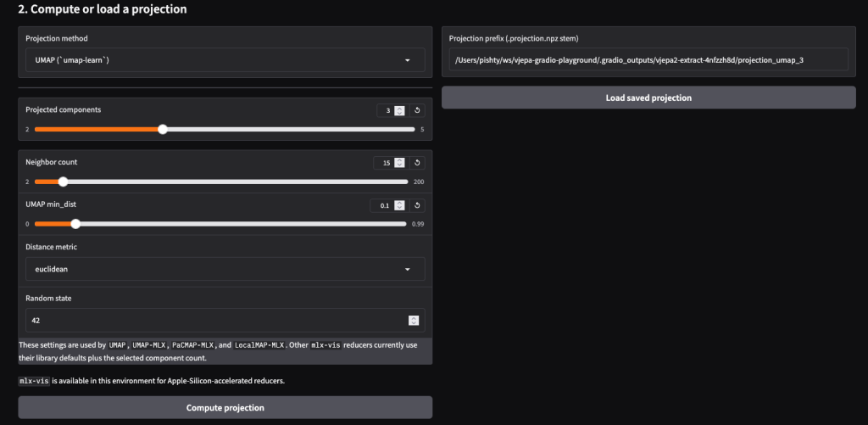Click the Projected components slider handle
The image size is (868, 425).
(163, 130)
